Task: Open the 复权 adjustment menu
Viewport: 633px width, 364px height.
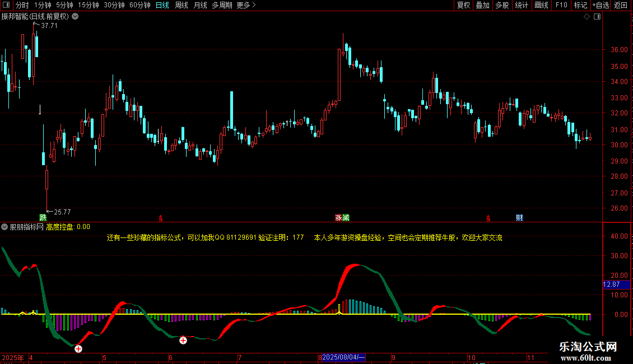Action: coord(463,5)
